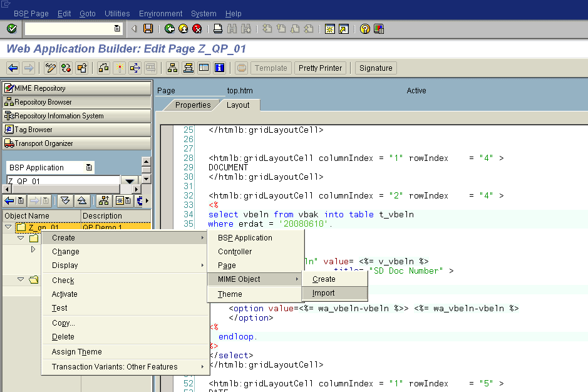Select Import in the MIME Object submenu

coord(334,293)
